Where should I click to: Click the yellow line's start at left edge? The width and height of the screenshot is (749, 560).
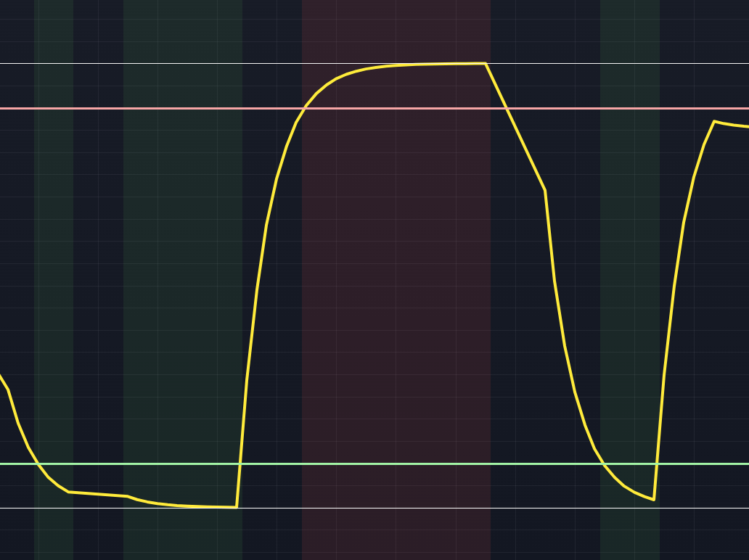[1, 377]
